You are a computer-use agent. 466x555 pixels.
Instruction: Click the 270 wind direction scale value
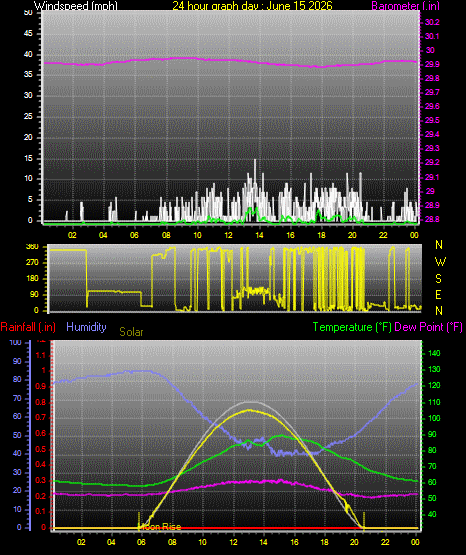coord(32,263)
